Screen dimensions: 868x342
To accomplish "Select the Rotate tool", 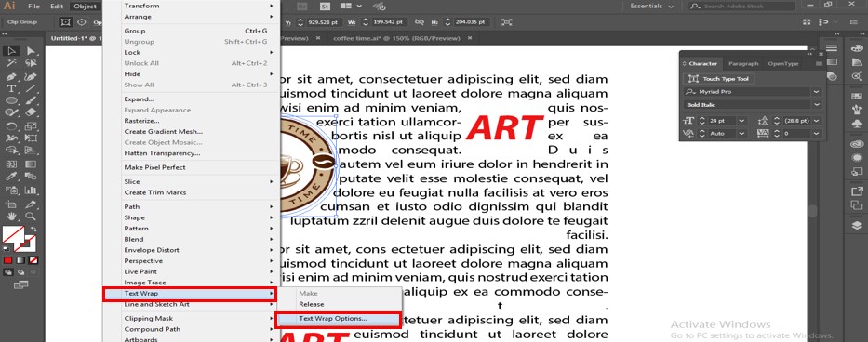I will coord(11,126).
